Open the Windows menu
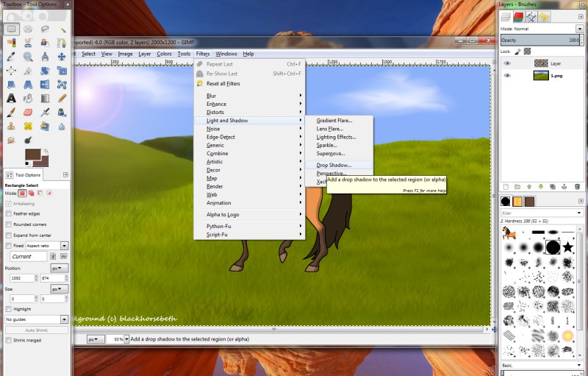 coord(226,54)
